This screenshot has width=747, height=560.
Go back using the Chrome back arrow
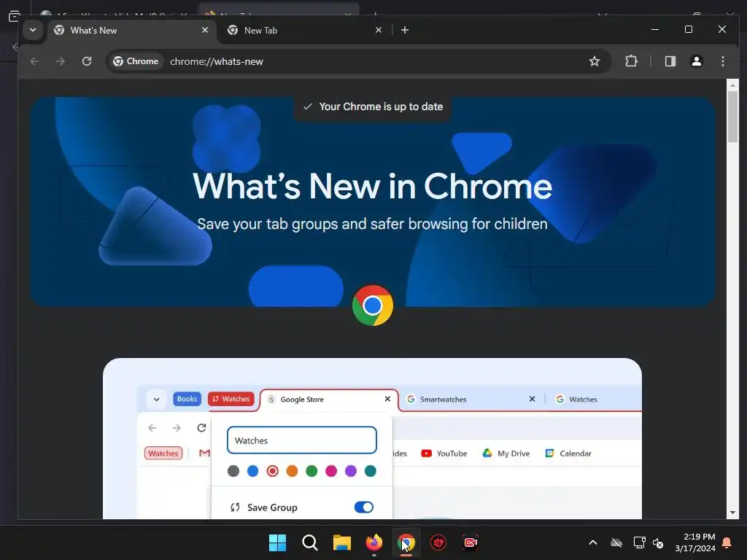[x=34, y=61]
